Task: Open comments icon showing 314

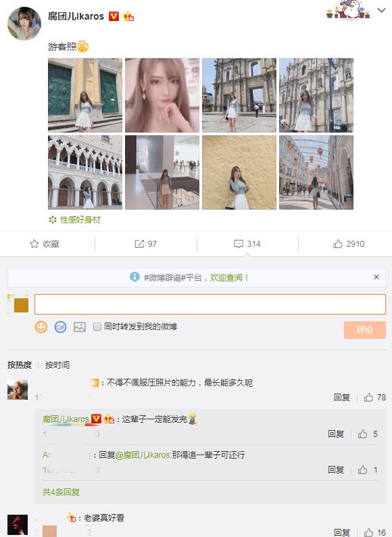Action: (x=239, y=244)
